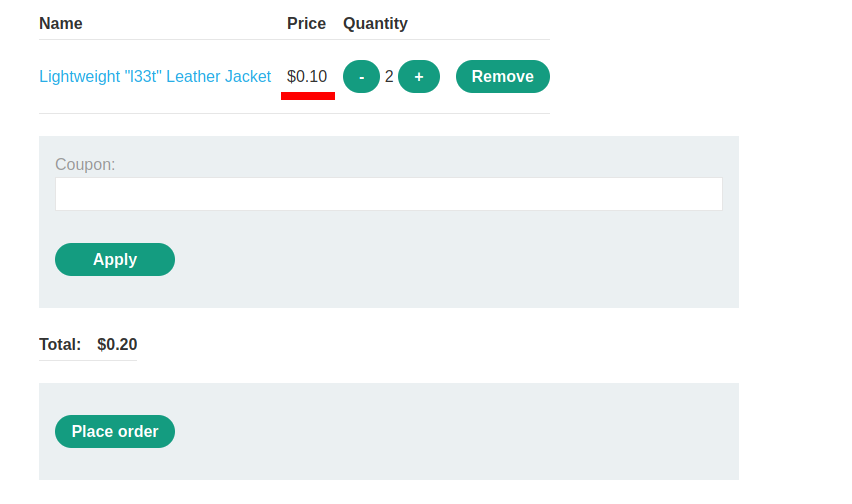Decrease jacket quantity with minus button
This screenshot has width=852, height=504.
tap(361, 77)
